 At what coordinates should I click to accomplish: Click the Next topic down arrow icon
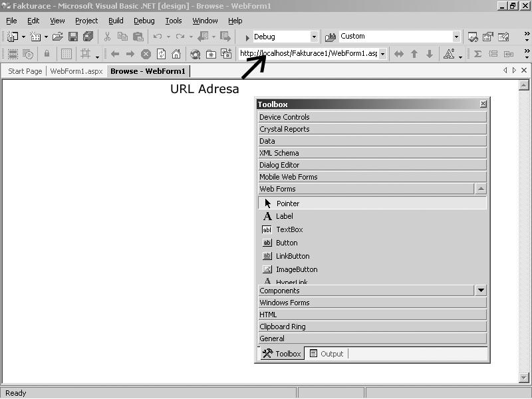click(430, 54)
